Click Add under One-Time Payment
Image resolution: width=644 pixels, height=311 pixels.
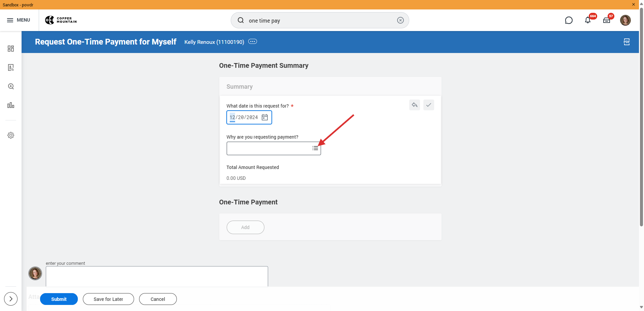(x=245, y=227)
